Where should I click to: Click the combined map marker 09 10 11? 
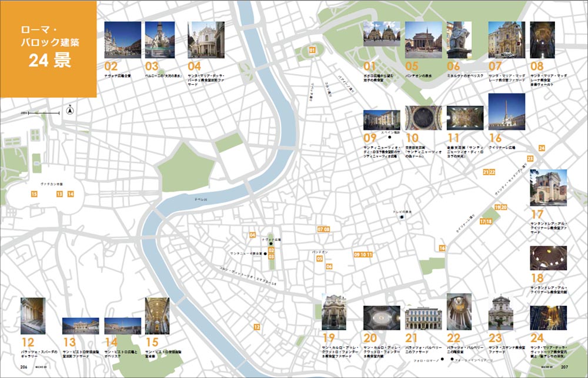pos(363,255)
